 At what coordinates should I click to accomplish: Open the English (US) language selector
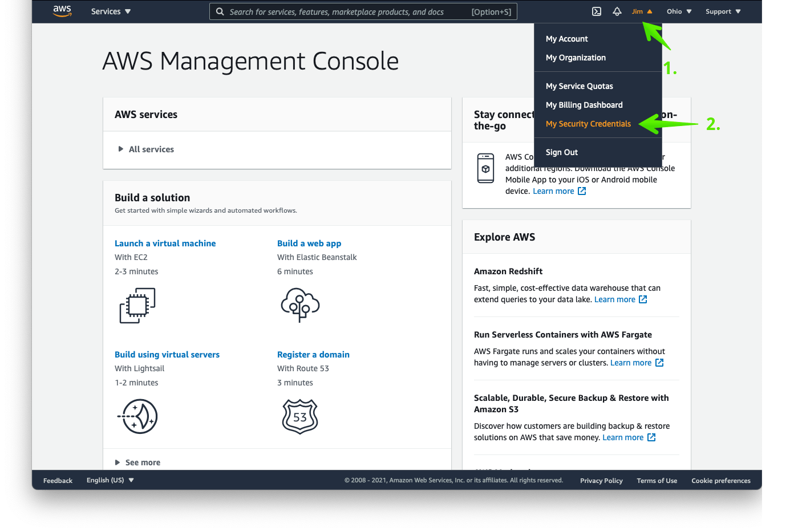[x=110, y=480]
